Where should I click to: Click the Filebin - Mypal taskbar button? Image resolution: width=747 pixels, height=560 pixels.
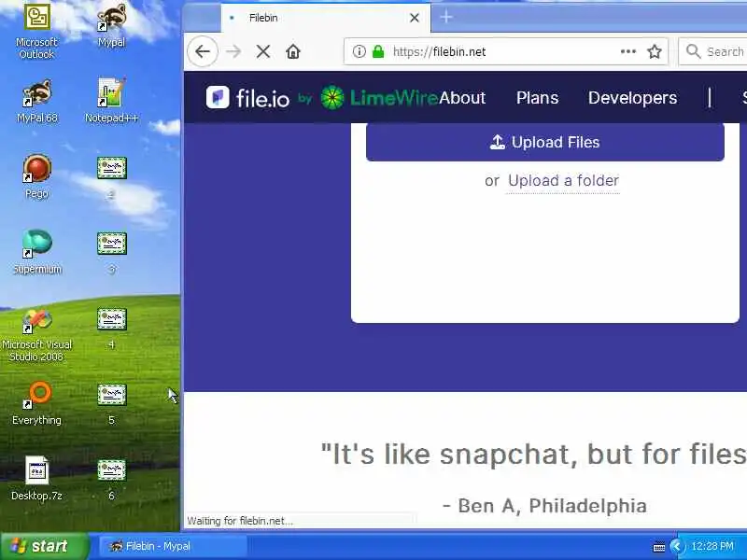pyautogui.click(x=173, y=546)
